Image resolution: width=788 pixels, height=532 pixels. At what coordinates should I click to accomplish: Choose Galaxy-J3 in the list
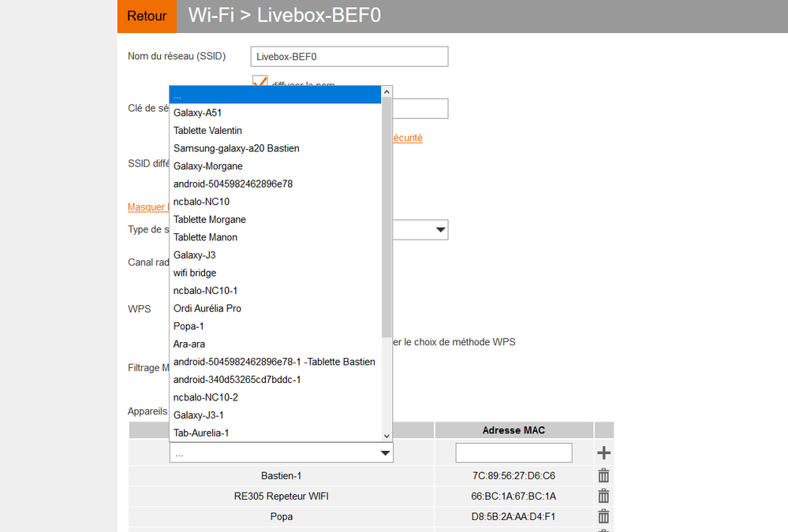tap(275, 255)
